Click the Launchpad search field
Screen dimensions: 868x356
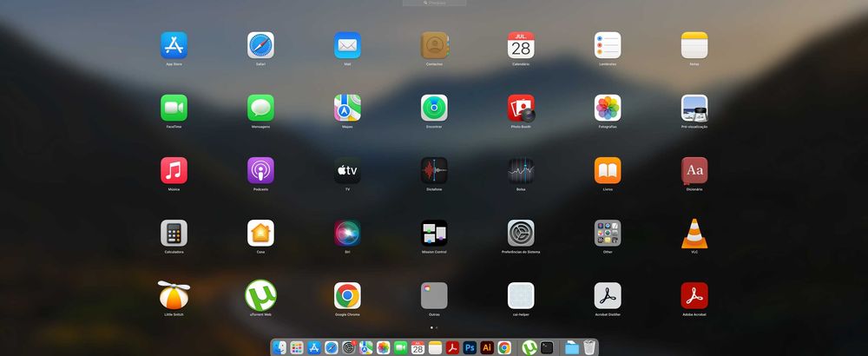point(435,3)
